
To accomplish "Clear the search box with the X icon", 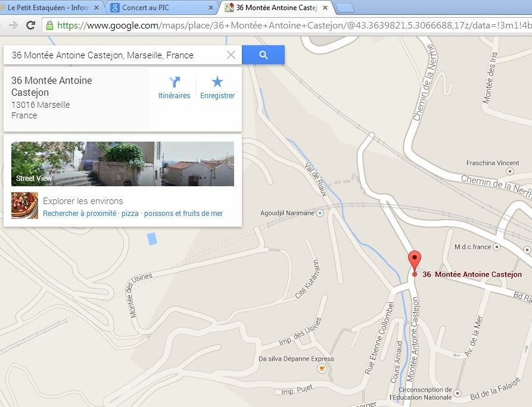I will tap(231, 55).
